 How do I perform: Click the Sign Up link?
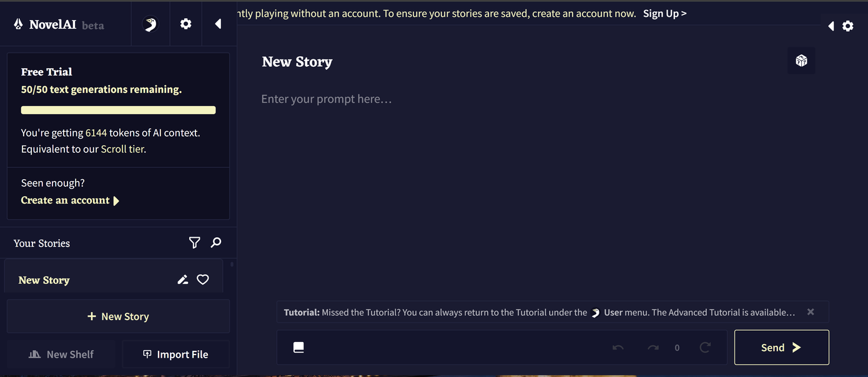tap(664, 14)
